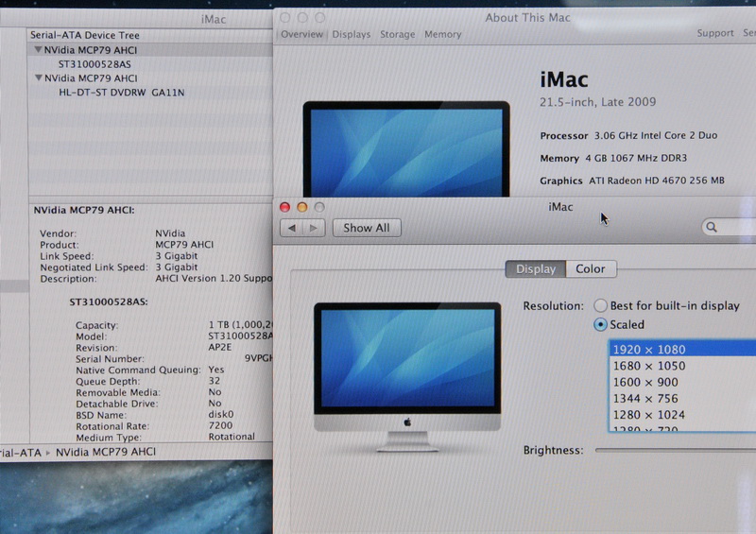Click the Revision value 'AP2E'

[220, 347]
